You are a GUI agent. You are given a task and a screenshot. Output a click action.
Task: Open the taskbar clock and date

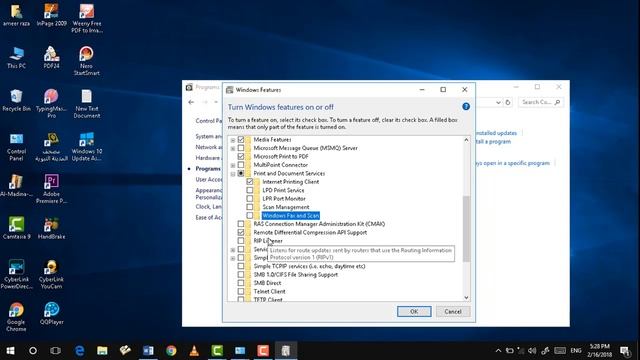pyautogui.click(x=599, y=351)
